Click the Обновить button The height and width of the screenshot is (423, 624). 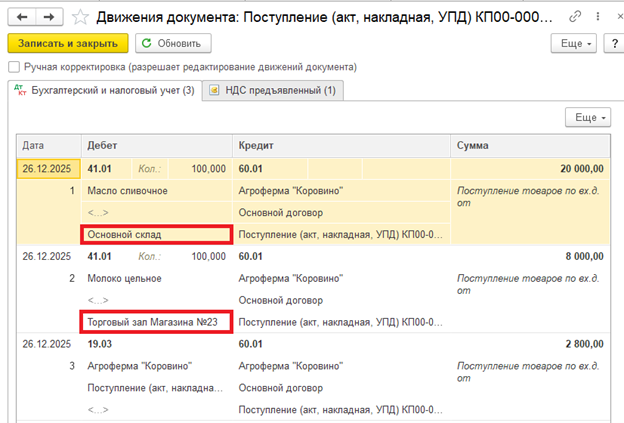[173, 43]
